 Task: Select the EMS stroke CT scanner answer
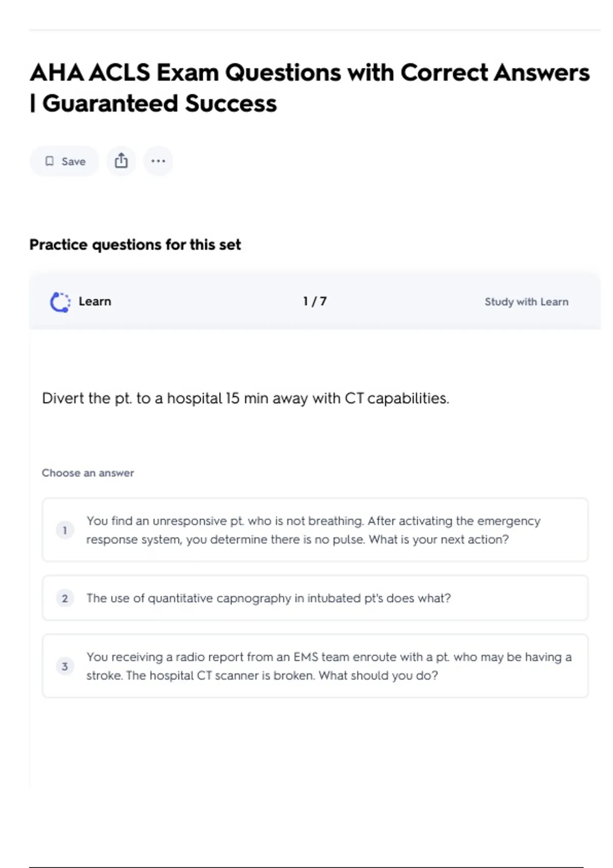(328, 666)
